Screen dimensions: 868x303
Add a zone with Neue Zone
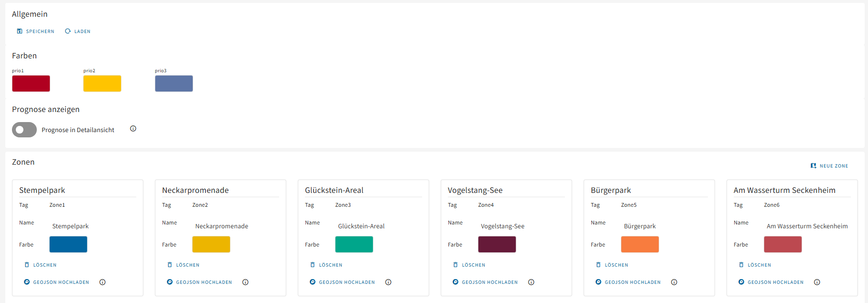[829, 166]
